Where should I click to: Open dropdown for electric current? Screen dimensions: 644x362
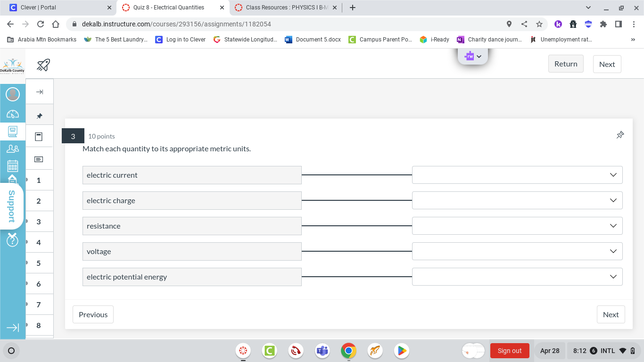517,175
